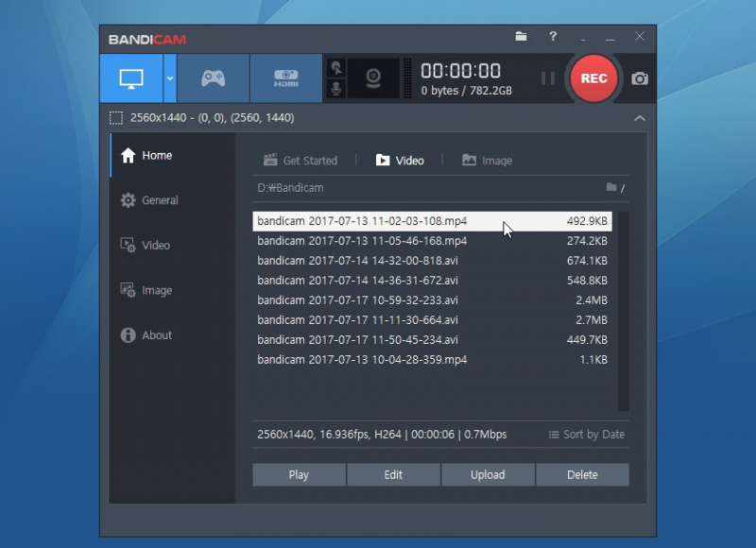Delete the selected video
The width and height of the screenshot is (756, 548).
point(582,474)
